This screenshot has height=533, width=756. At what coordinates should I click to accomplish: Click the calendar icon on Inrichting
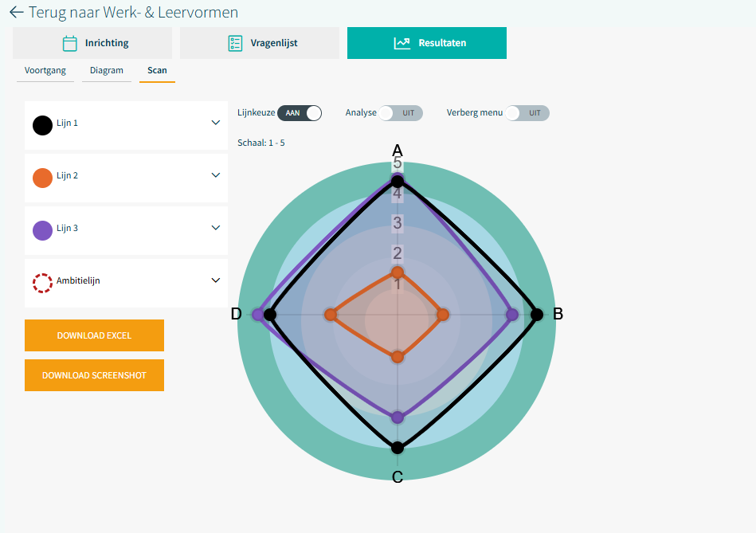[70, 43]
